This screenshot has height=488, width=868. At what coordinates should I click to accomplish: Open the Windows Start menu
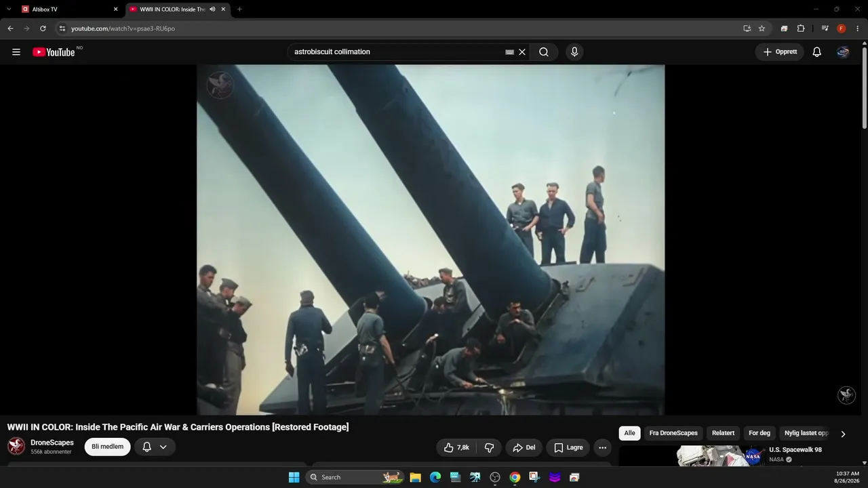click(x=294, y=477)
